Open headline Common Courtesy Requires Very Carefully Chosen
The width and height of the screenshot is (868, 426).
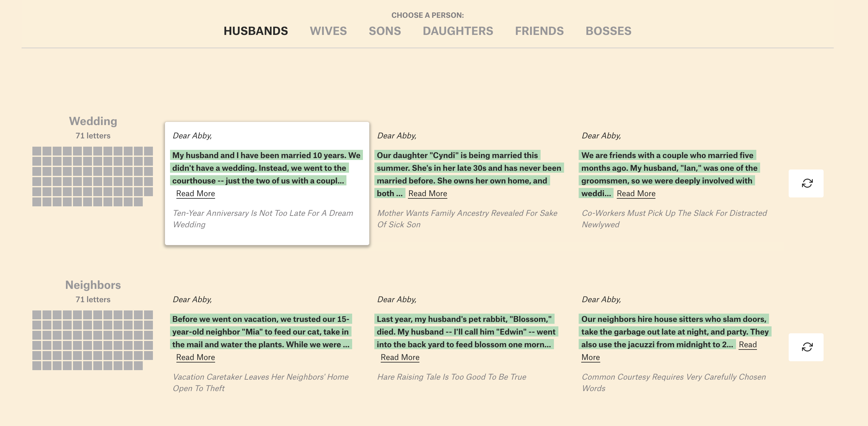coord(674,383)
